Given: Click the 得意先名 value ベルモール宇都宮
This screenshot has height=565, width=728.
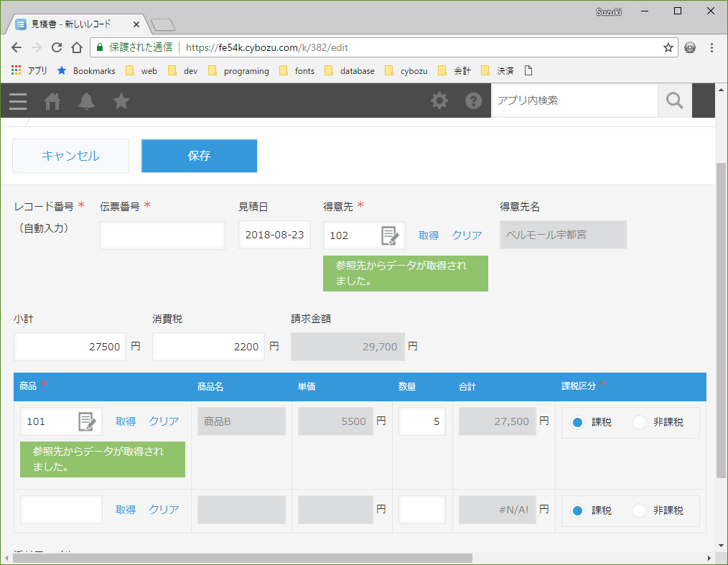Looking at the screenshot, I should [x=563, y=235].
